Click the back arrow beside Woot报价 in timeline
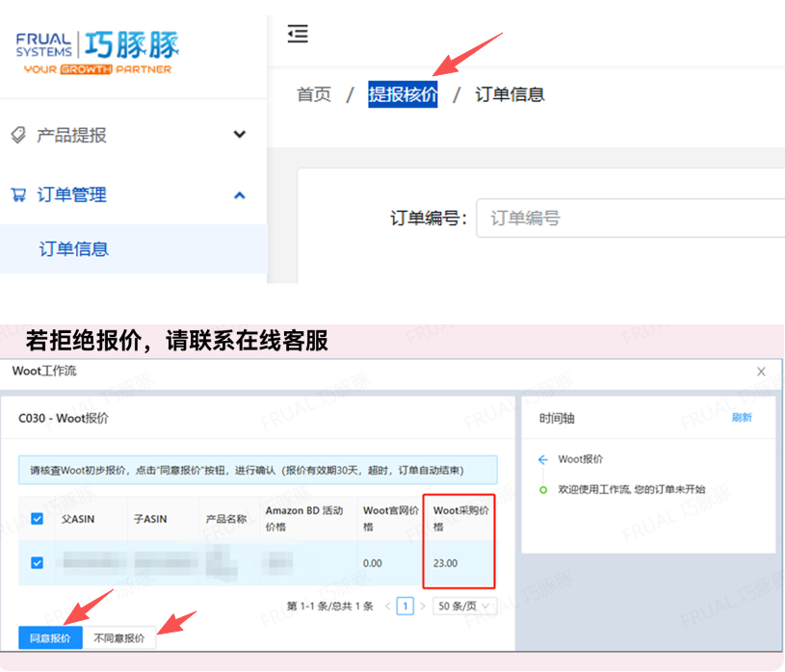The image size is (785, 672). [x=543, y=460]
